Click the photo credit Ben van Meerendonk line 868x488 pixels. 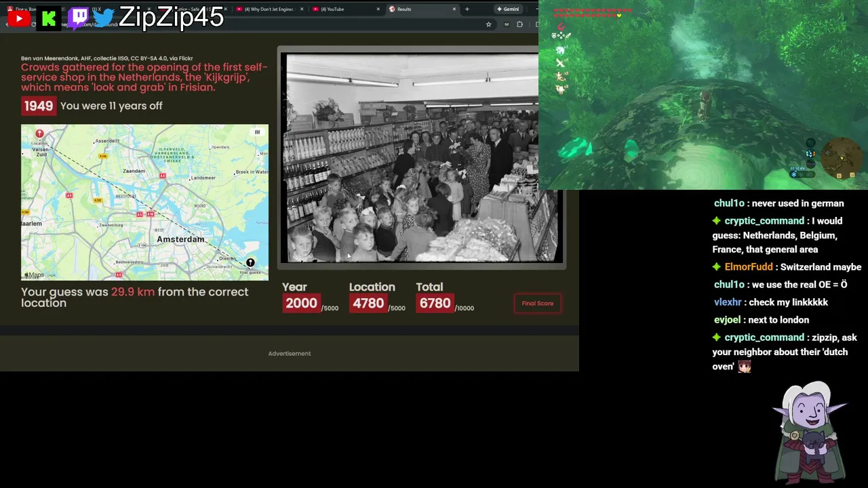point(107,58)
